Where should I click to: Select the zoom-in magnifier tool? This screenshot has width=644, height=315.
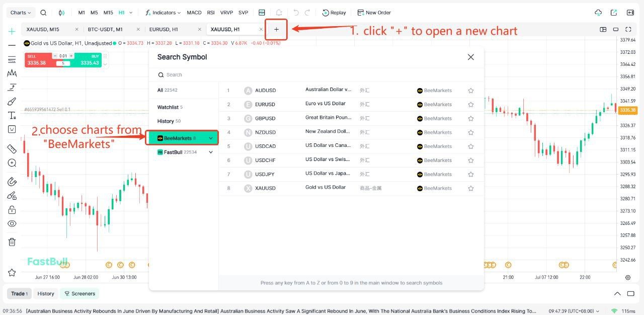coord(12,163)
